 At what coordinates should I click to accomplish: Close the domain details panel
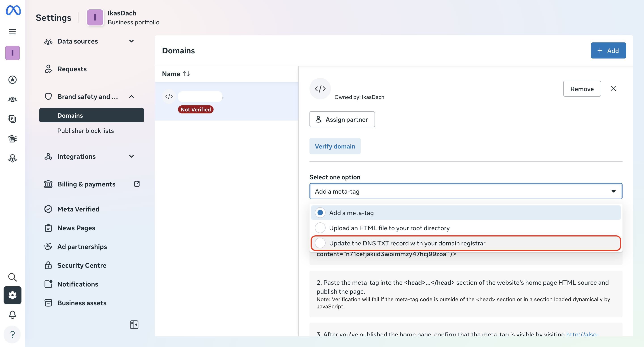pyautogui.click(x=613, y=89)
